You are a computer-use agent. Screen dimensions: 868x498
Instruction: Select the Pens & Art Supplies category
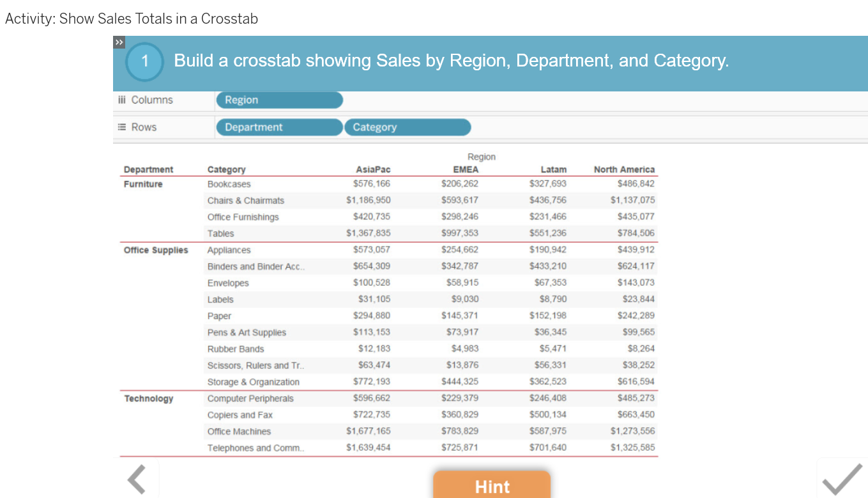[x=247, y=332]
